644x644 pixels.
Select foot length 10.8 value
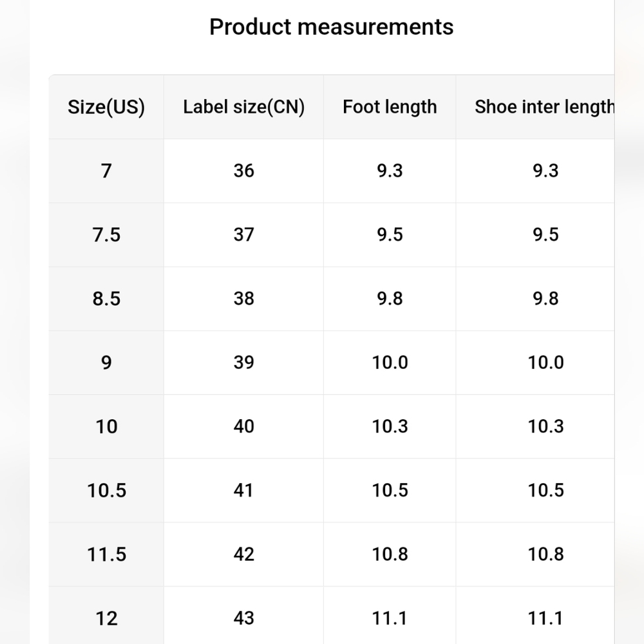390,554
